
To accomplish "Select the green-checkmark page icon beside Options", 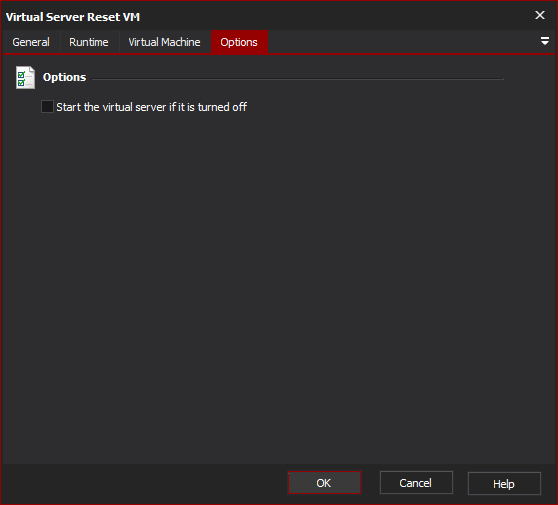I will (x=25, y=77).
